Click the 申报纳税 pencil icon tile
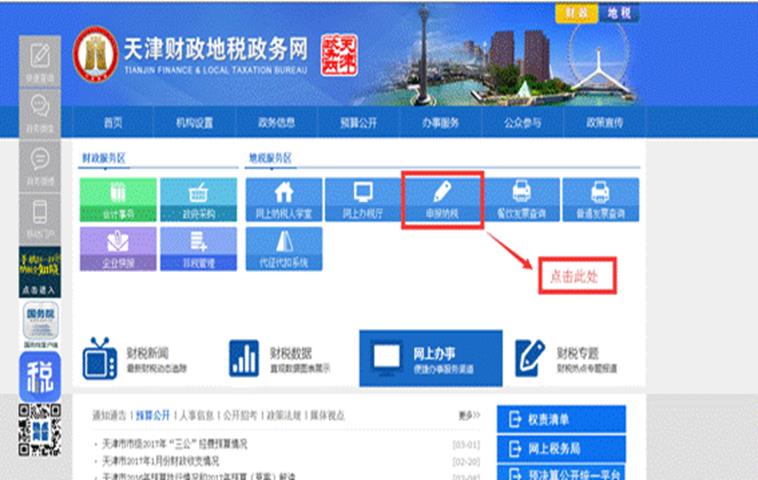Image resolution: width=758 pixels, height=480 pixels. pyautogui.click(x=442, y=200)
